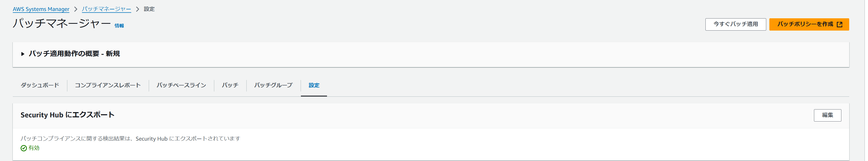Open the パッチマネージャー breadcrumb link
This screenshot has height=161, width=868.
tap(106, 9)
